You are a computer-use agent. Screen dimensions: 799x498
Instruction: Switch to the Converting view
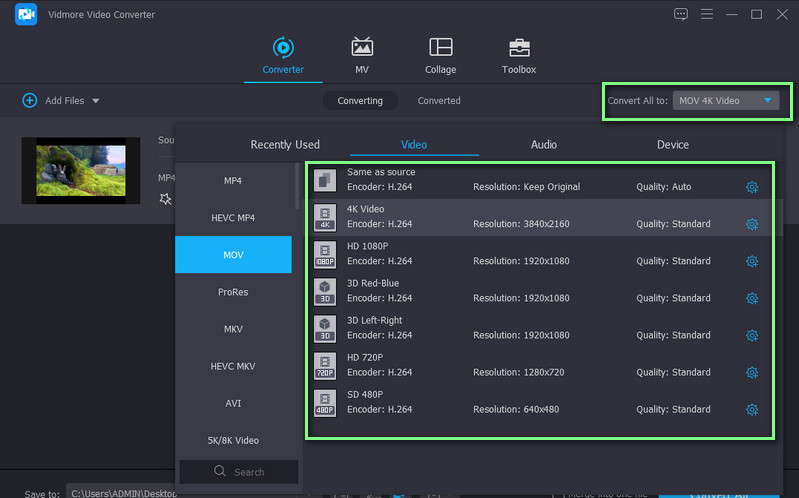point(360,100)
